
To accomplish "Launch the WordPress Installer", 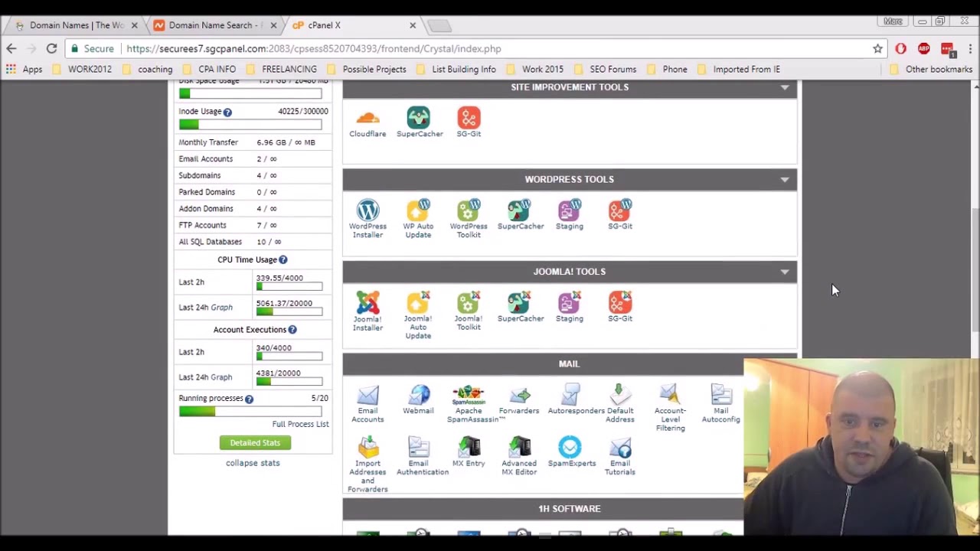I will point(367,220).
